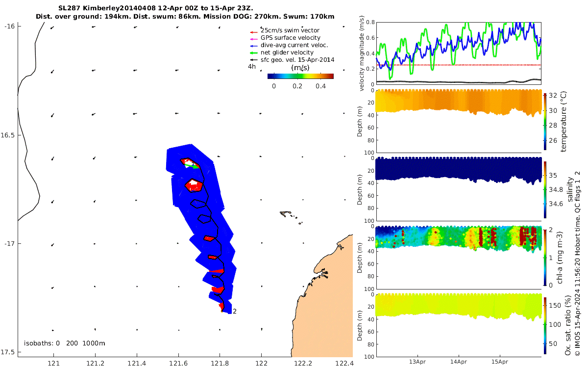Click the chl-a depth section panel
This screenshot has width=588, height=368.
coord(458,257)
